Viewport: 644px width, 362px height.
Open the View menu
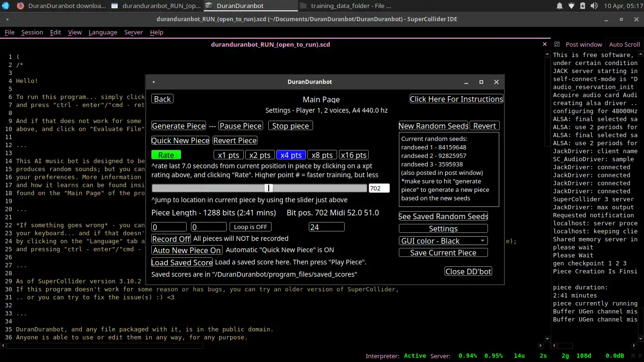click(75, 32)
